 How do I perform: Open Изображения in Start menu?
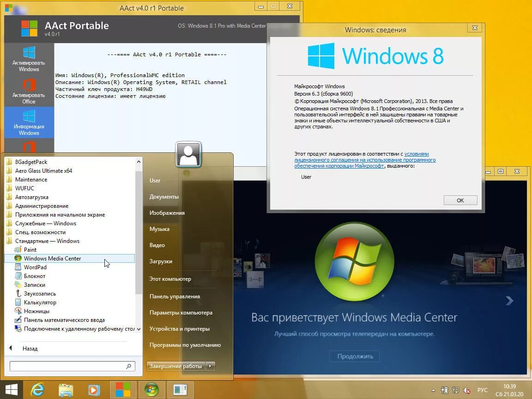pyautogui.click(x=167, y=213)
